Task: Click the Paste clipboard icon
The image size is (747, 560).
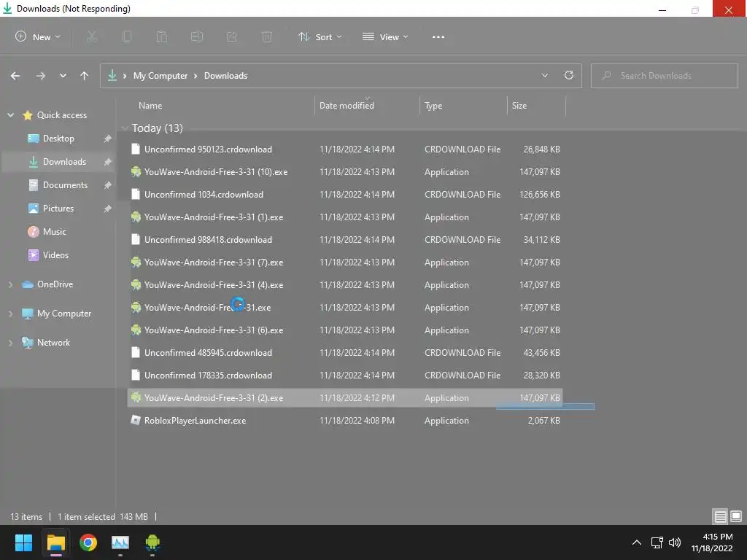Action: pyautogui.click(x=161, y=36)
